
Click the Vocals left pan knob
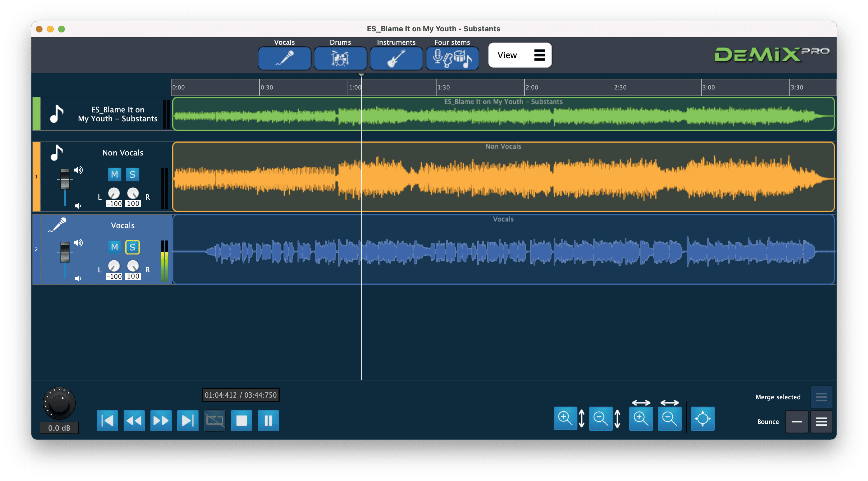click(114, 266)
